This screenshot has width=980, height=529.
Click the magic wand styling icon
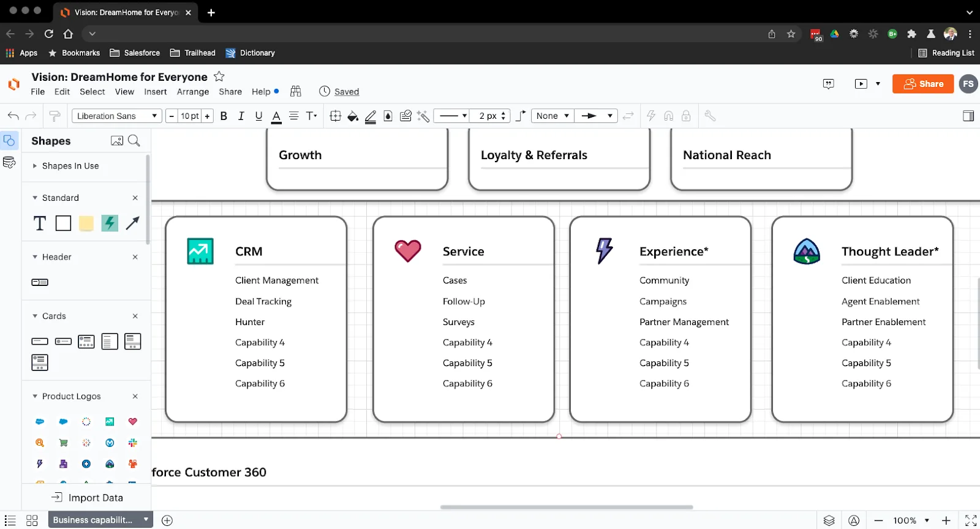pyautogui.click(x=423, y=116)
